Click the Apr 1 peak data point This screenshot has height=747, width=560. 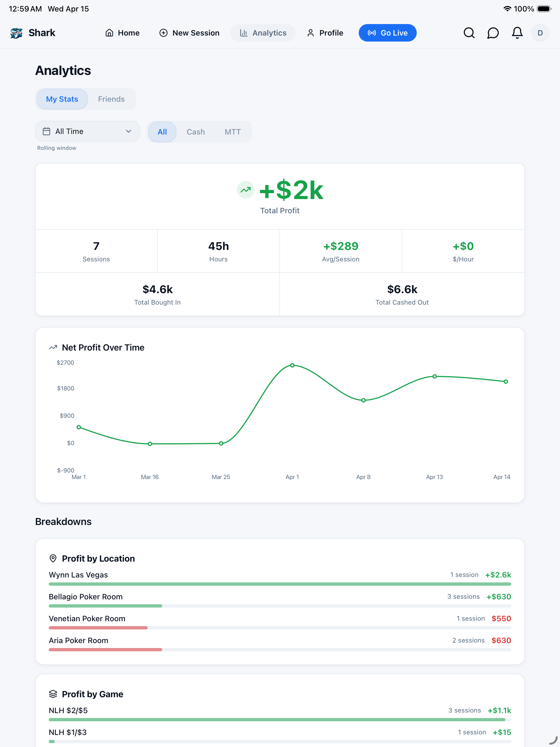292,365
